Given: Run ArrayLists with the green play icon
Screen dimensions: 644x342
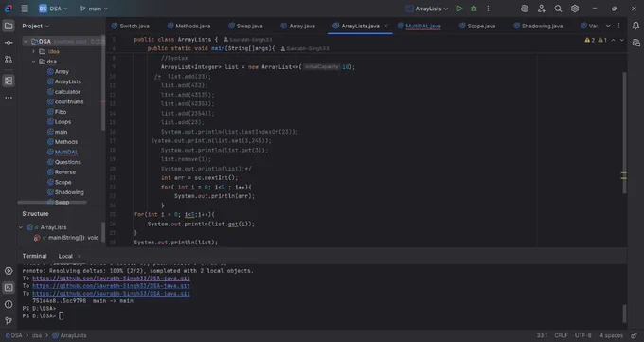Looking at the screenshot, I should [x=459, y=9].
